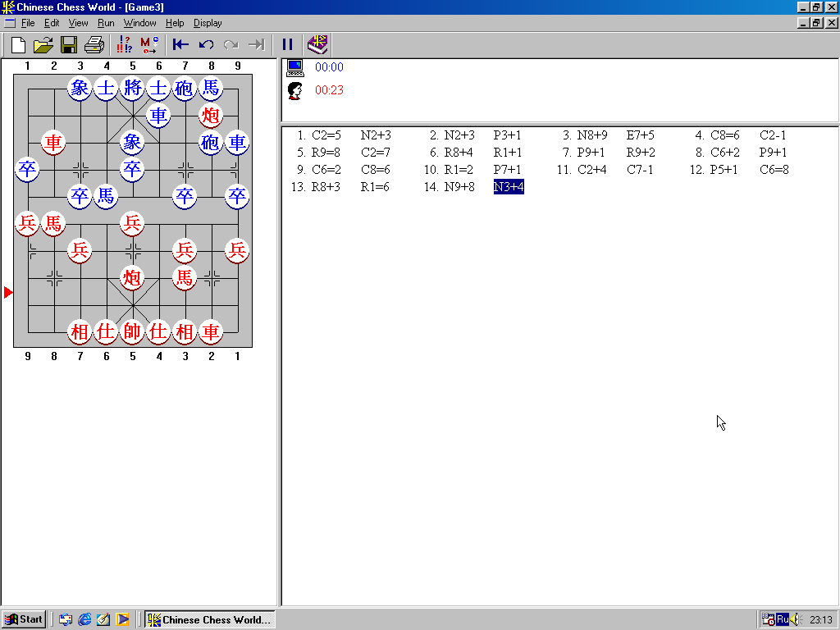Click the Chinese Chess World taskbar button
Screen dimensions: 840x630
[x=209, y=619]
